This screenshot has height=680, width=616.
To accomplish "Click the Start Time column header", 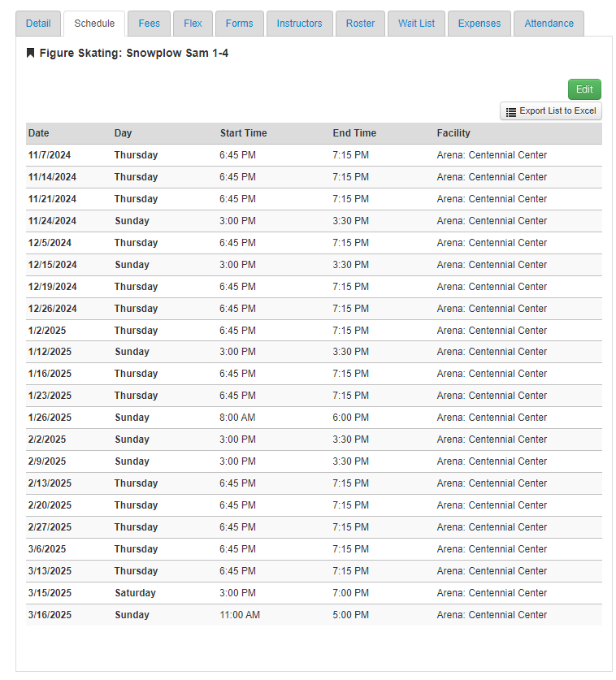I will pos(243,133).
